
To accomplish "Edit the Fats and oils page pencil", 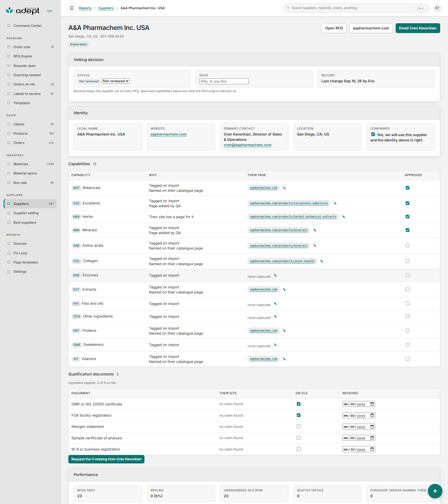I will pyautogui.click(x=275, y=304).
